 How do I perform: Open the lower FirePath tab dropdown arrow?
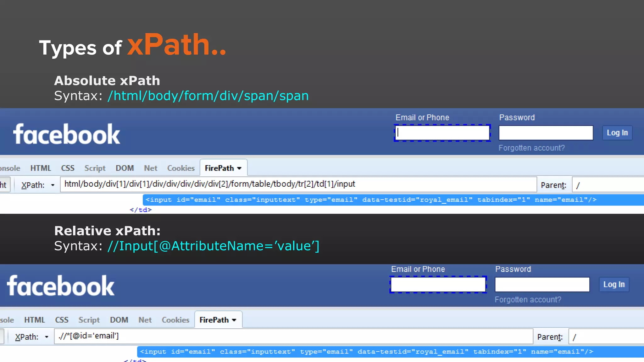pyautogui.click(x=234, y=320)
